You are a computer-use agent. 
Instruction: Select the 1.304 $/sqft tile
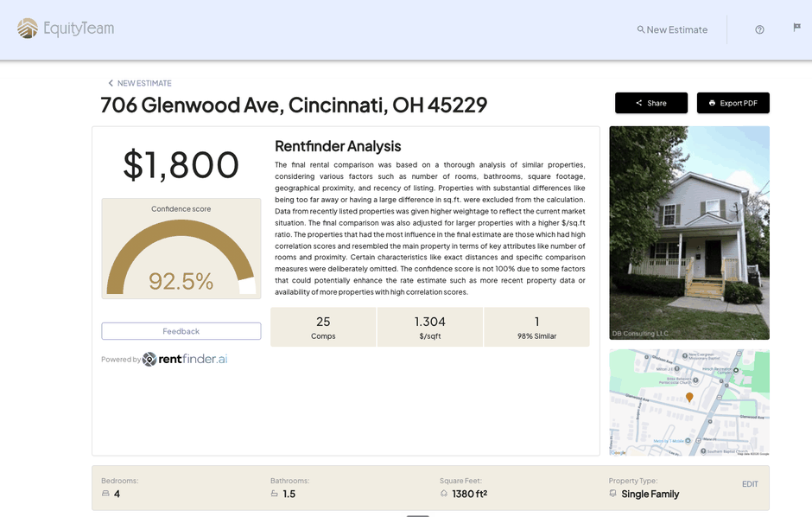(x=430, y=327)
